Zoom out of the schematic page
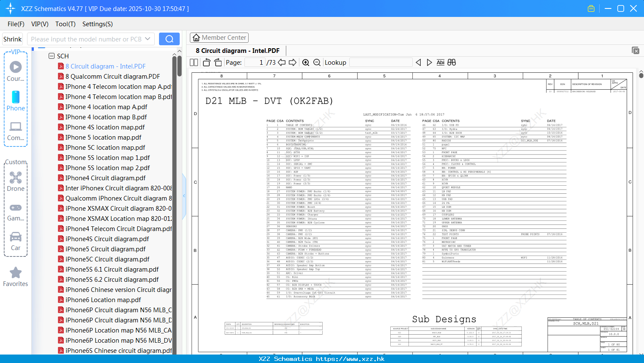Image resolution: width=644 pixels, height=363 pixels. coord(317,63)
